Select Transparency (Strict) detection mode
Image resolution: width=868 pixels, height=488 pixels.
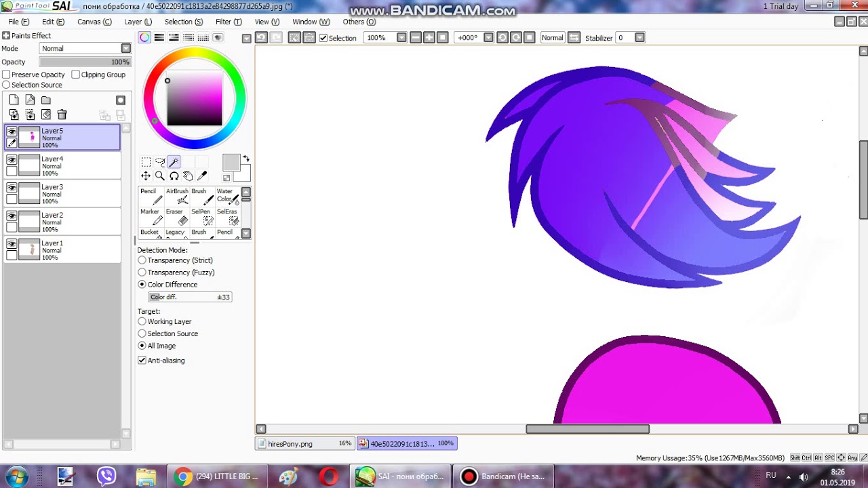142,260
